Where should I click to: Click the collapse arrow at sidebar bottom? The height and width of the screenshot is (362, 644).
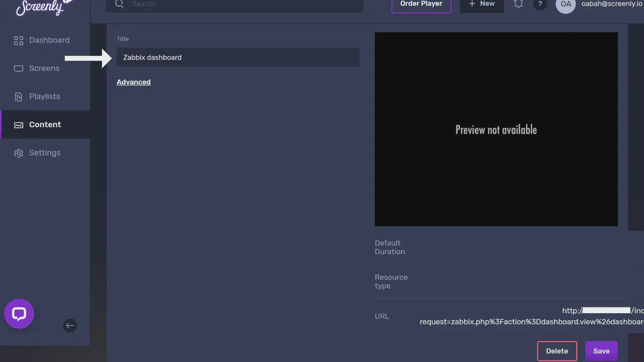(x=70, y=326)
